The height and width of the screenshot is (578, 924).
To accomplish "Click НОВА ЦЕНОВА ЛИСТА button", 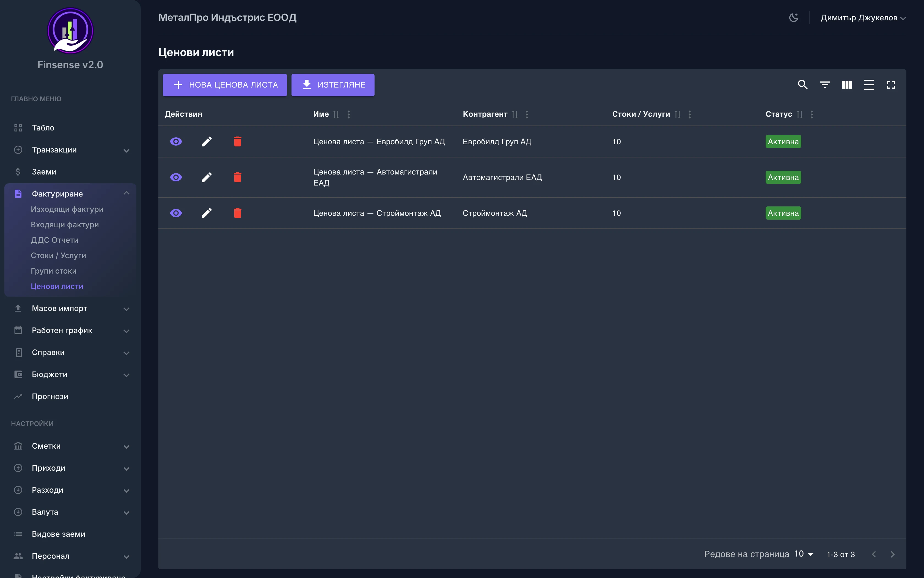I will click(225, 85).
